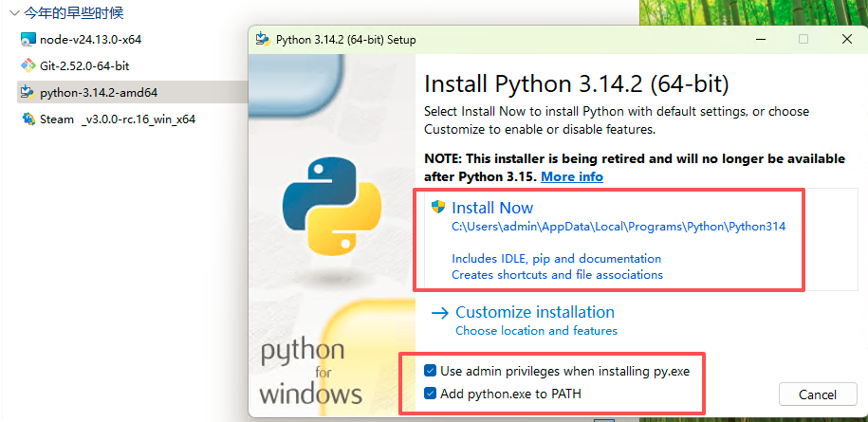The image size is (868, 422).
Task: Select the Git-2.52.0-64-bit file name
Action: [84, 65]
